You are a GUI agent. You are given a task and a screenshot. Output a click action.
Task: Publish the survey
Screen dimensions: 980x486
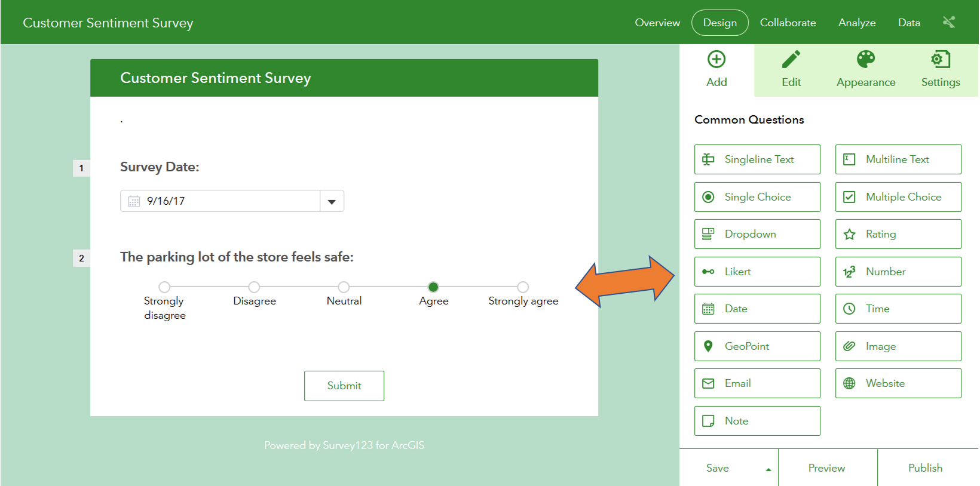click(x=925, y=468)
